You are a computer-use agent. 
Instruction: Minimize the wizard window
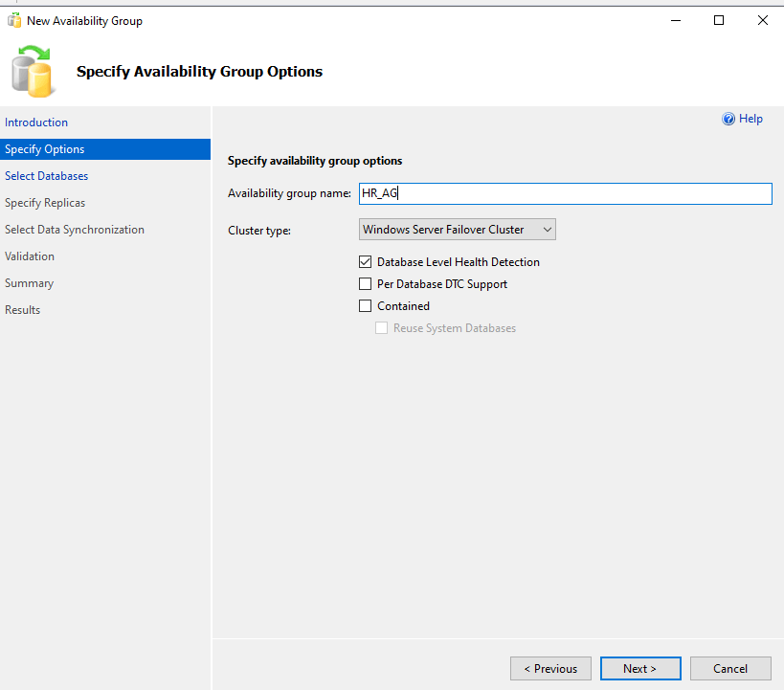tap(675, 20)
